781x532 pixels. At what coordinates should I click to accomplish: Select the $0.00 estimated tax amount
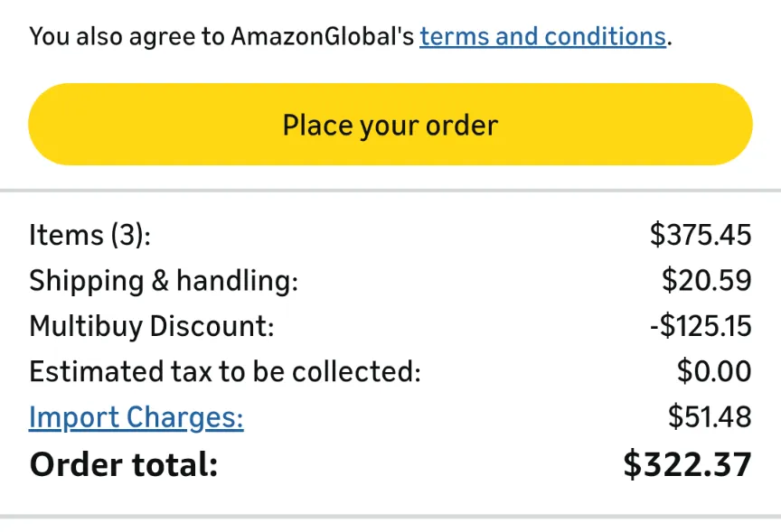(714, 372)
